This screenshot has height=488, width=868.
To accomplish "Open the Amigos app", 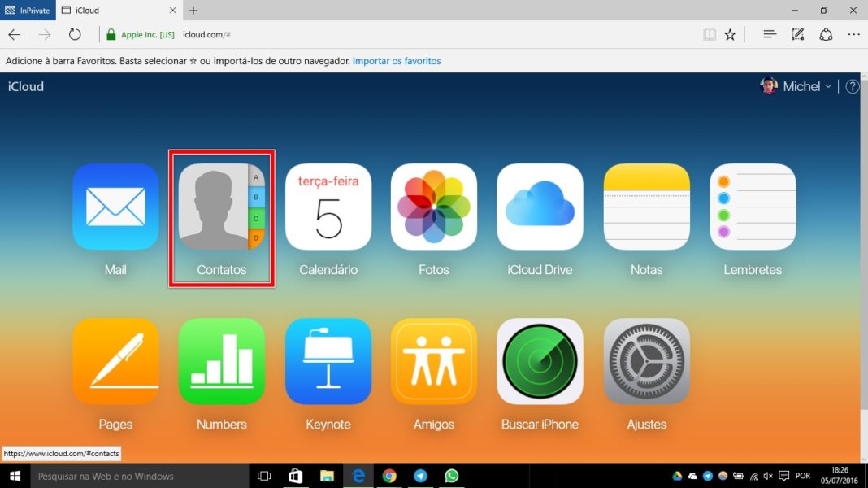I will (x=434, y=361).
